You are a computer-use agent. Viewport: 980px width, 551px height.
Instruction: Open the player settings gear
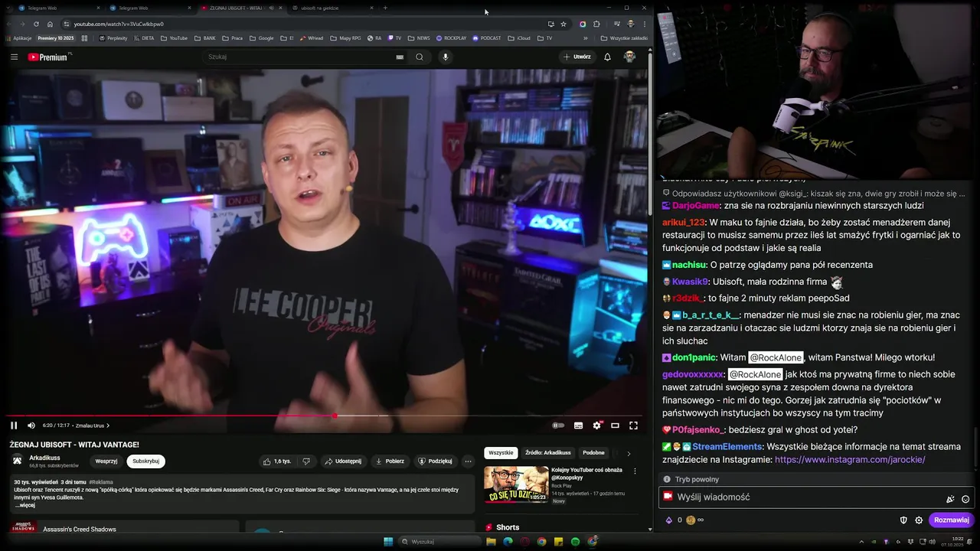596,425
